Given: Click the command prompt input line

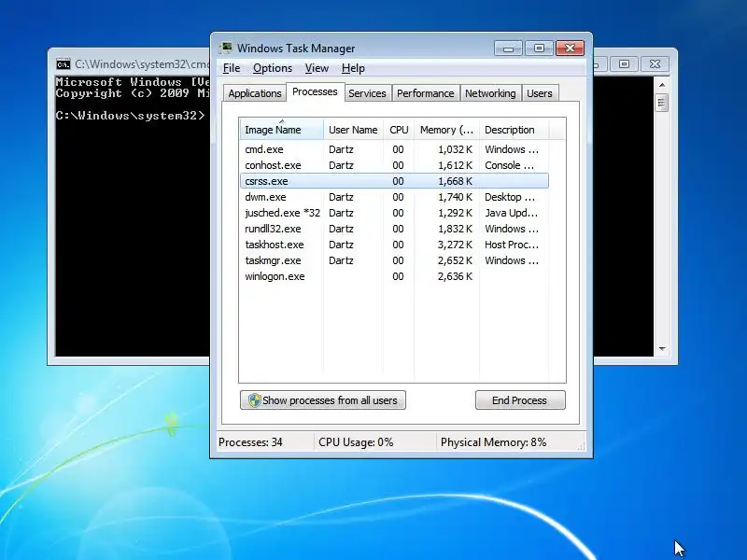Looking at the screenshot, I should coord(131,116).
